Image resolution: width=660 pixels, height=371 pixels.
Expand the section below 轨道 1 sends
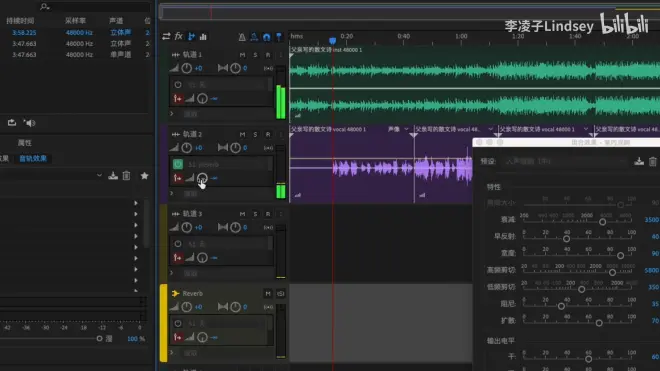click(x=172, y=114)
